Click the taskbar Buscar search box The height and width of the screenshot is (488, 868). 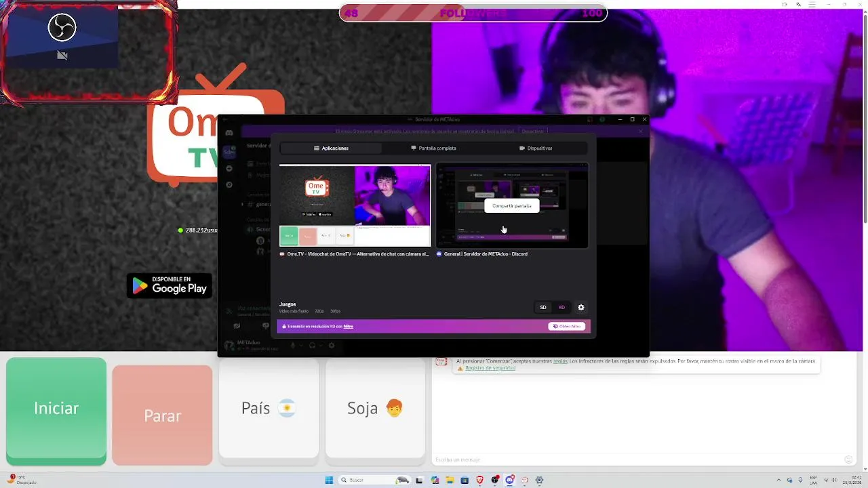point(374,480)
